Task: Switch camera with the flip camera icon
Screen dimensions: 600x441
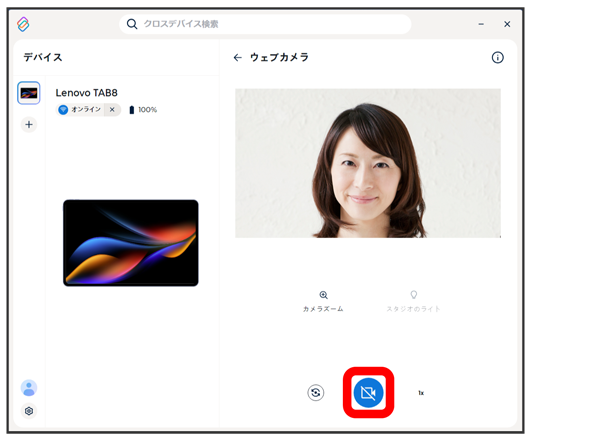Action: click(x=316, y=393)
